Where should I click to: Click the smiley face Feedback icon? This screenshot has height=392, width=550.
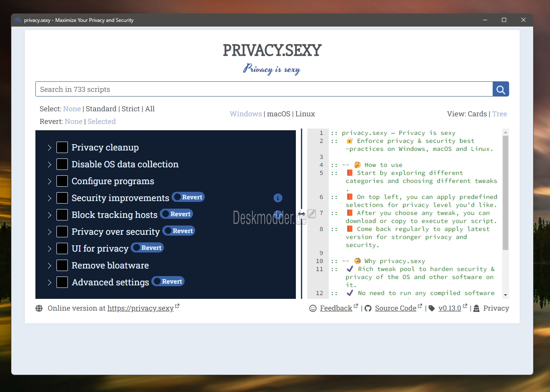(312, 308)
